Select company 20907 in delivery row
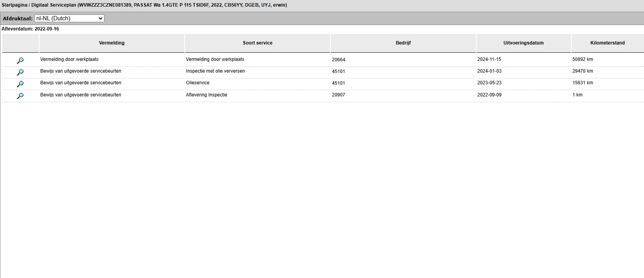The width and height of the screenshot is (644, 278). coord(338,95)
